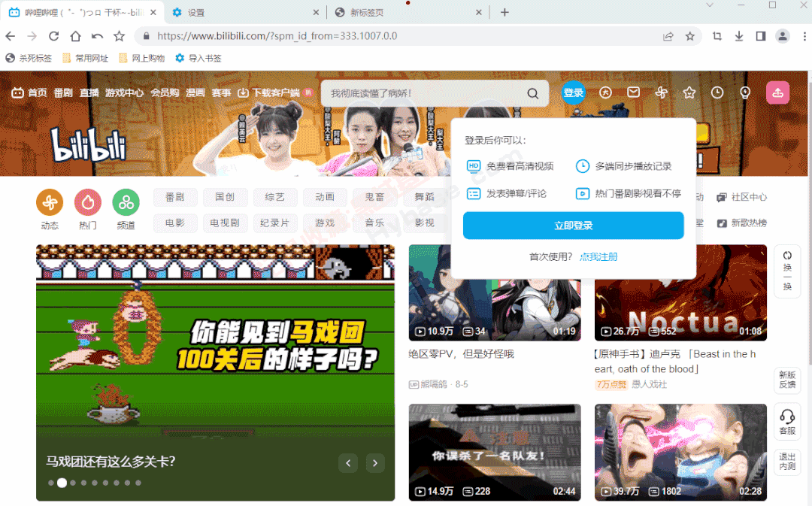Select the 电视剧 category chip
Screen dimensions: 812x506
[225, 223]
